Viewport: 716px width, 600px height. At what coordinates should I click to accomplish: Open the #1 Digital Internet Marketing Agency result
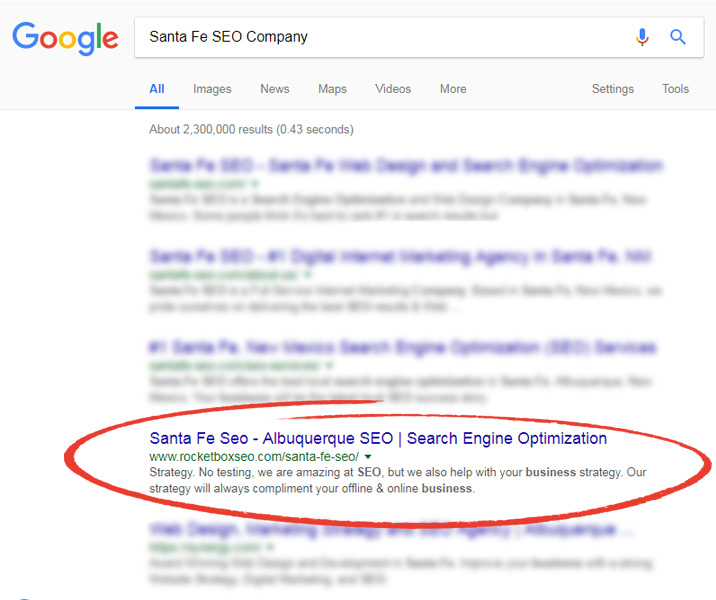tap(400, 256)
